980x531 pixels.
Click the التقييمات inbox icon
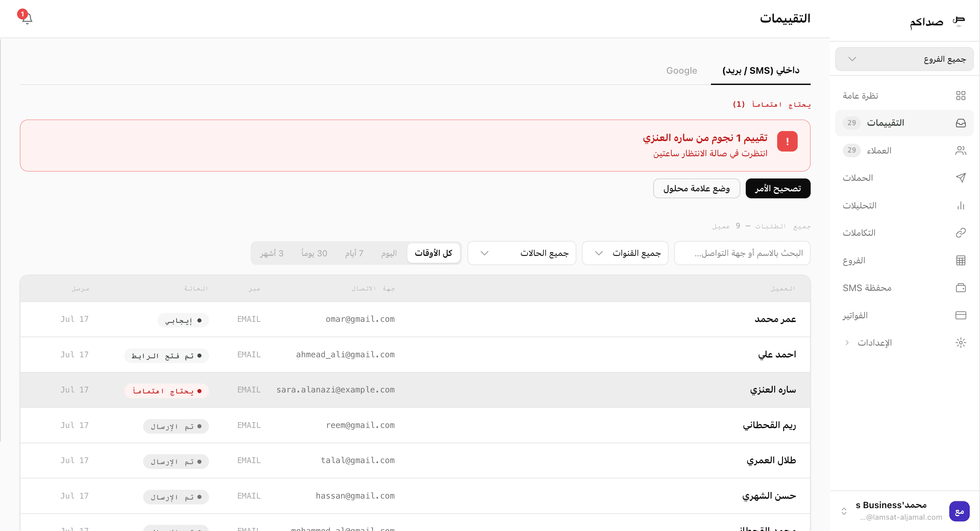pos(961,123)
